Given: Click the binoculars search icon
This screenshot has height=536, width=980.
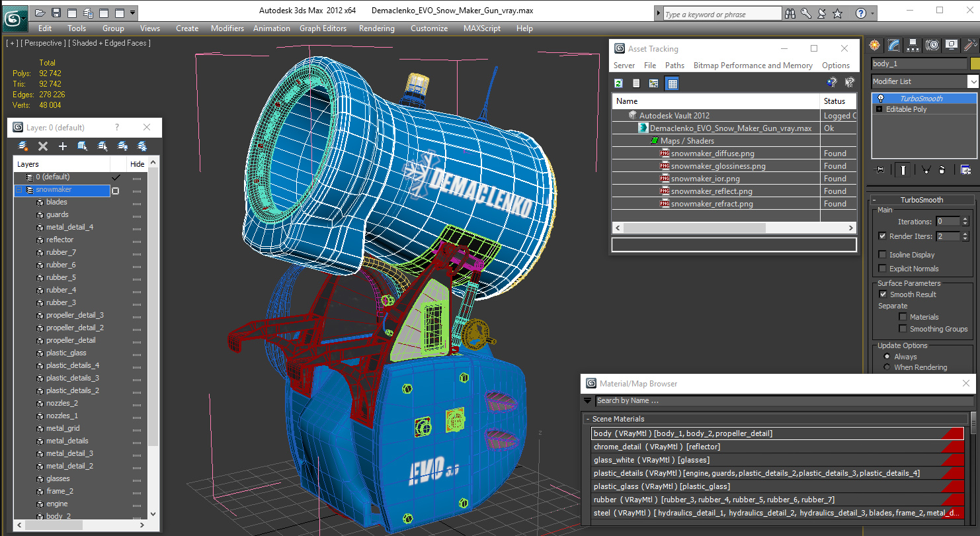Looking at the screenshot, I should [x=790, y=13].
